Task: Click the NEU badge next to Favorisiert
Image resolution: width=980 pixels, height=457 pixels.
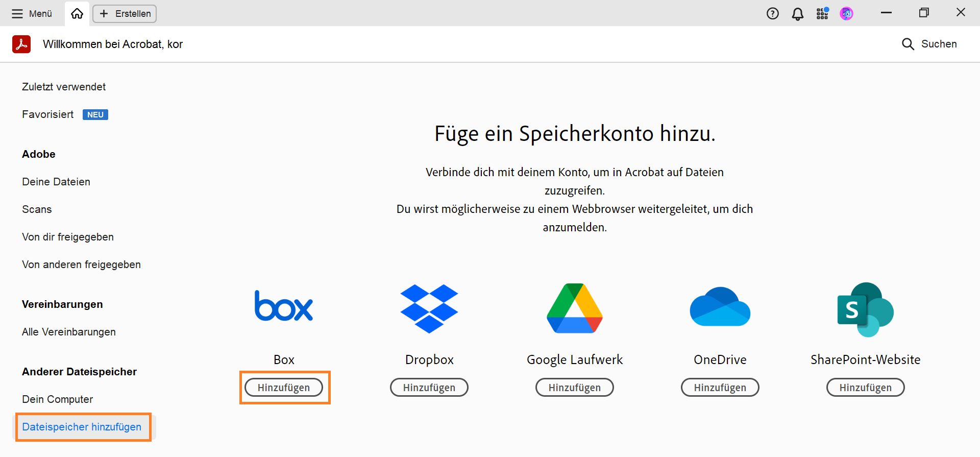Action: click(x=95, y=115)
